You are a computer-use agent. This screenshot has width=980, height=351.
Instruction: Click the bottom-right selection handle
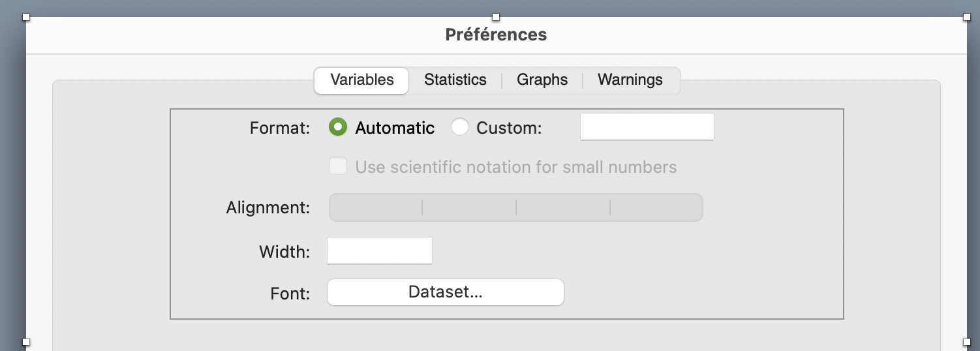tap(966, 341)
